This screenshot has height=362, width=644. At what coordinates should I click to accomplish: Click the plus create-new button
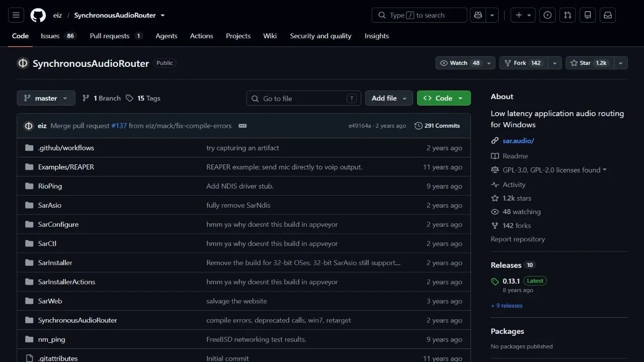[523, 15]
